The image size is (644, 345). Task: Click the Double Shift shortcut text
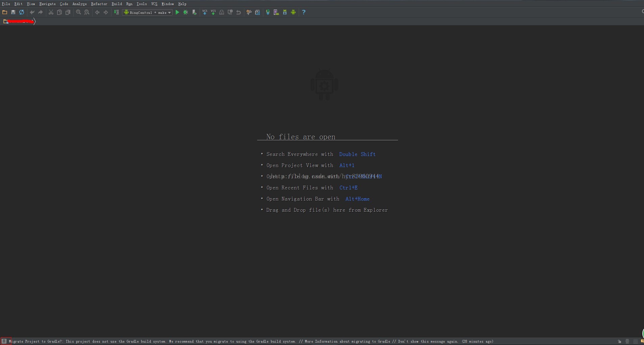coord(357,154)
